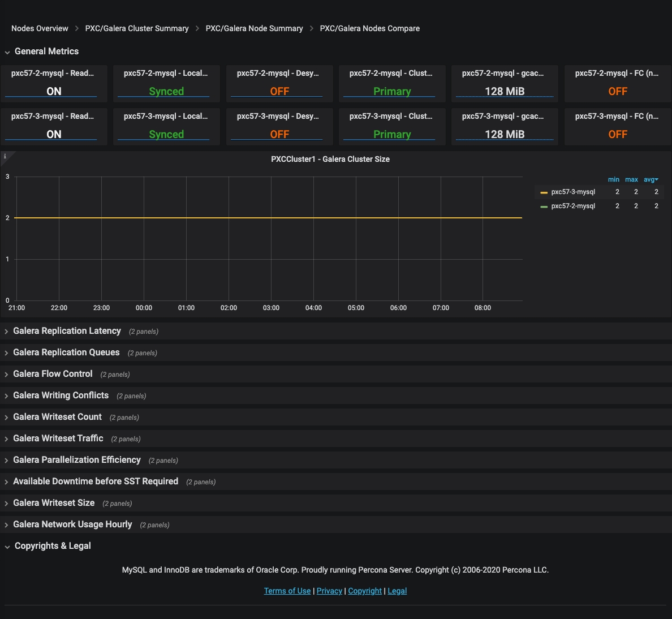The image size is (672, 619).
Task: Click the info icon on cluster size panel
Action: point(5,156)
